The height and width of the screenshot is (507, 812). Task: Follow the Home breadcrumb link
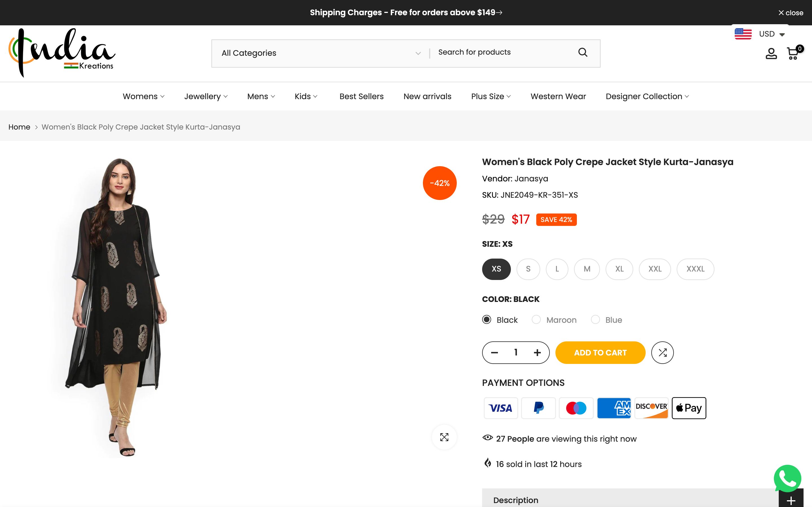[x=19, y=127]
